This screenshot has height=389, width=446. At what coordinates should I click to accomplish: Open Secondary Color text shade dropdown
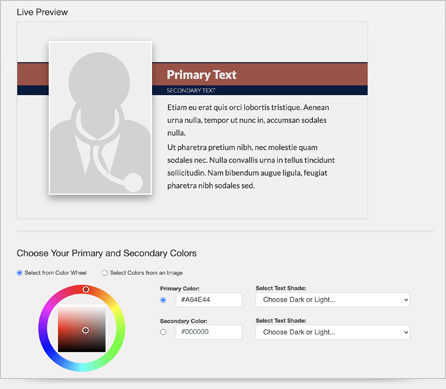click(333, 332)
